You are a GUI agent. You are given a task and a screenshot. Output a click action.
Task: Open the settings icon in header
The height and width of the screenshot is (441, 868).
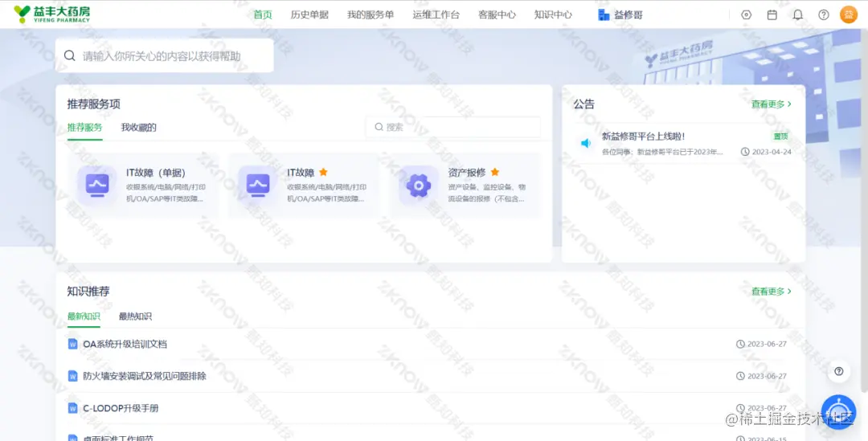[746, 15]
